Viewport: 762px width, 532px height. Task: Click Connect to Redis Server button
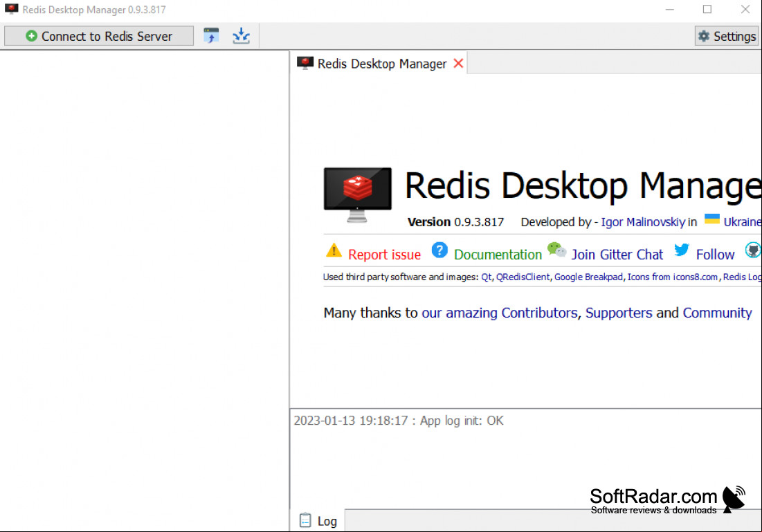[99, 36]
